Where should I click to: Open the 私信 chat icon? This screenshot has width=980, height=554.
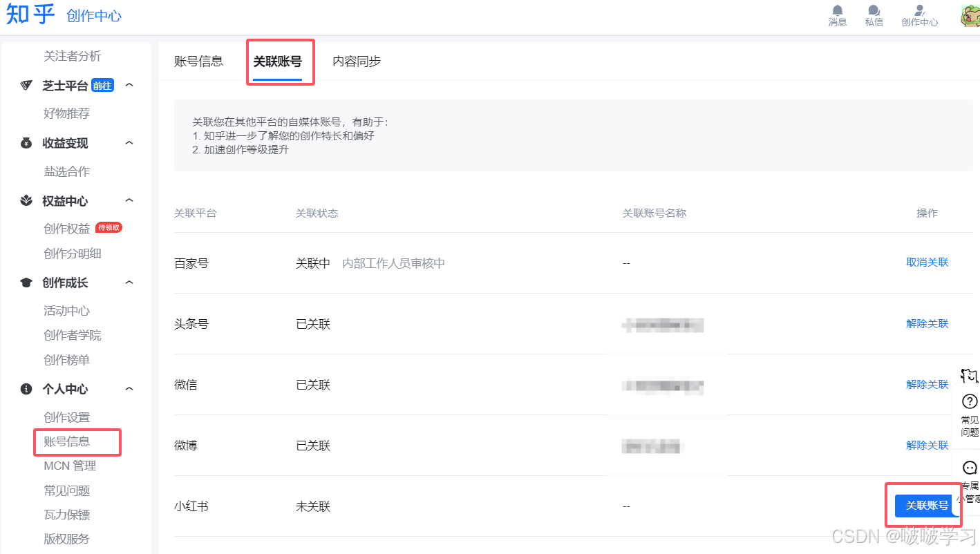pyautogui.click(x=874, y=10)
